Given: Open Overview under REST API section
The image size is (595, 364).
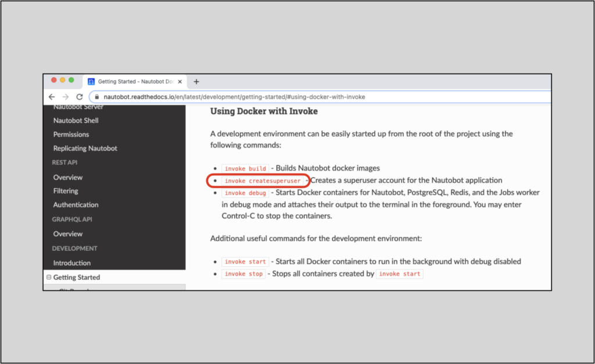Looking at the screenshot, I should tap(68, 178).
